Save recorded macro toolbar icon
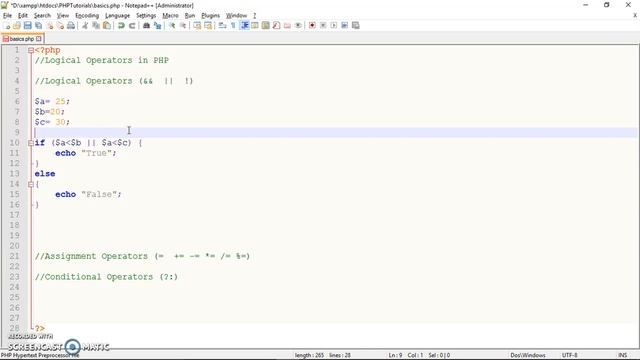640x360 pixels. point(356,25)
